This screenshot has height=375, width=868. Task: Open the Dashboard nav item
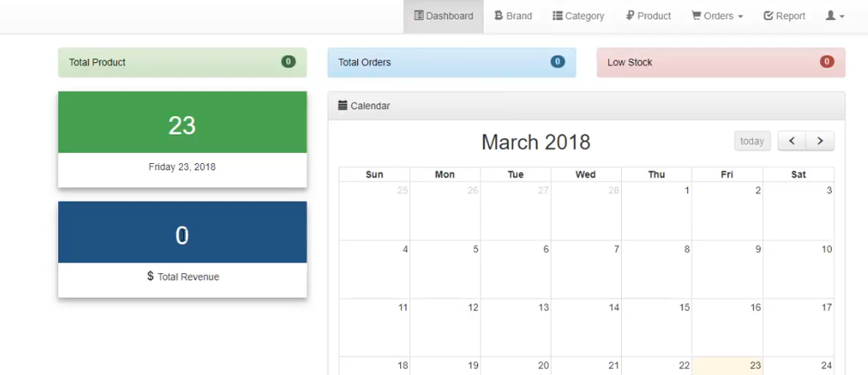[444, 16]
